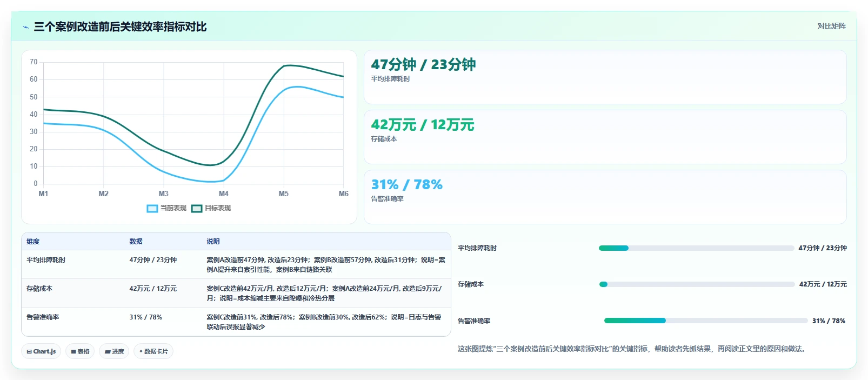Click the 数据卡片 tag chip
This screenshot has height=380, width=868.
tap(153, 351)
